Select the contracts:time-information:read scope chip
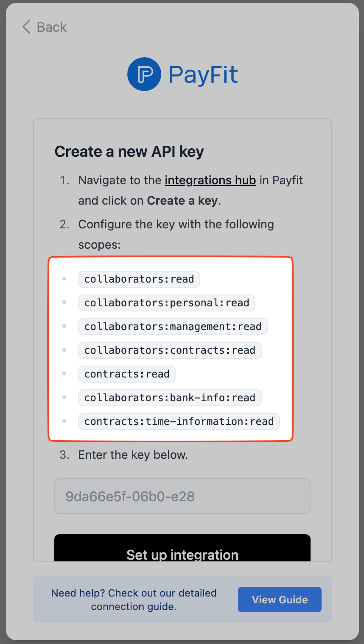The image size is (364, 644). (179, 422)
